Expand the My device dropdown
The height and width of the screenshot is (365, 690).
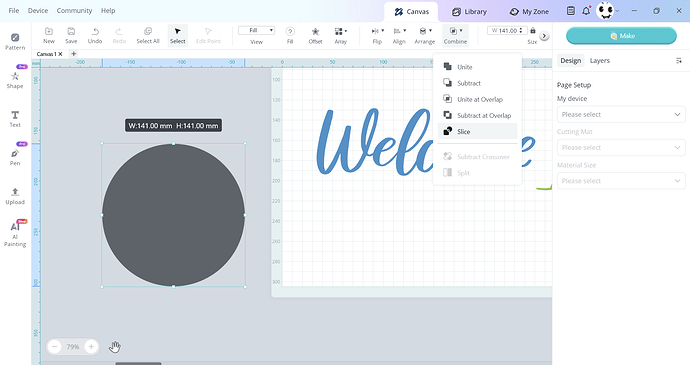(621, 114)
